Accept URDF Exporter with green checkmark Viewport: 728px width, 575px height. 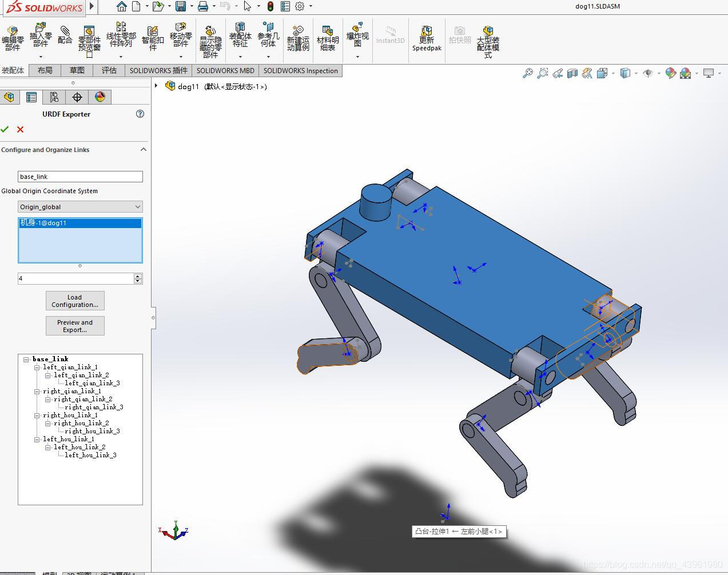pos(5,129)
